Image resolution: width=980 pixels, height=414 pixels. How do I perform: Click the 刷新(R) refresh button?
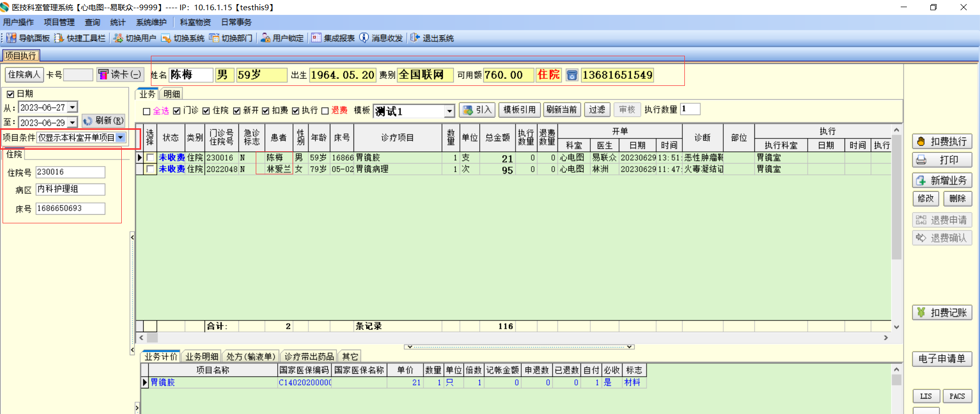click(x=103, y=121)
